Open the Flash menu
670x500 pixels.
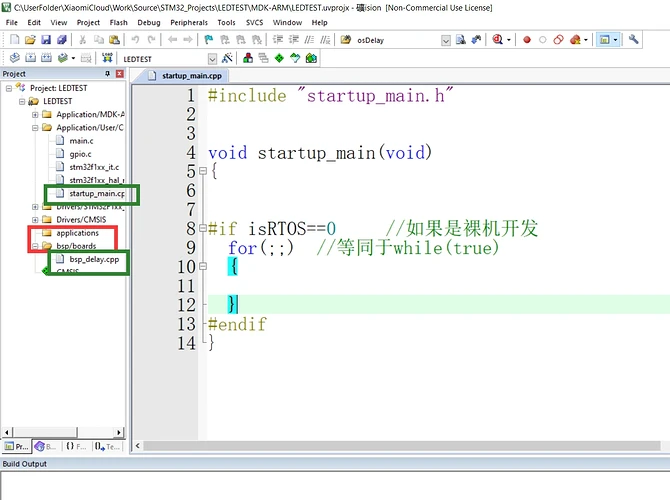(118, 21)
